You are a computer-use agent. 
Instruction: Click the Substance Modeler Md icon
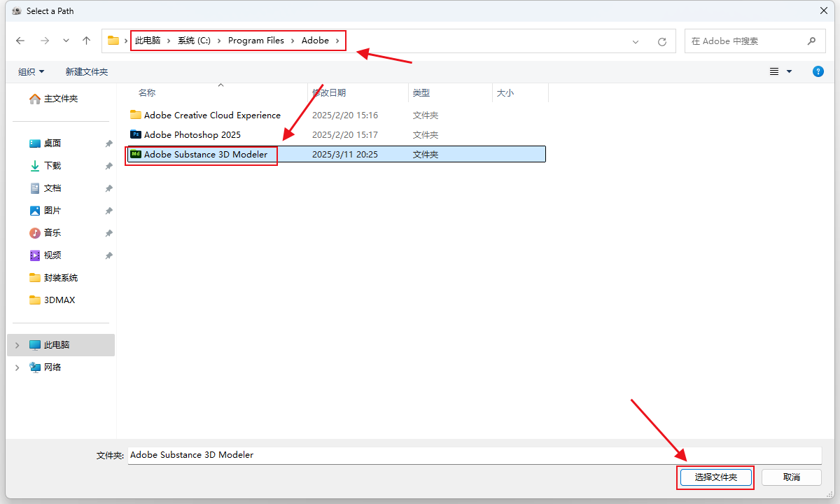coord(136,154)
